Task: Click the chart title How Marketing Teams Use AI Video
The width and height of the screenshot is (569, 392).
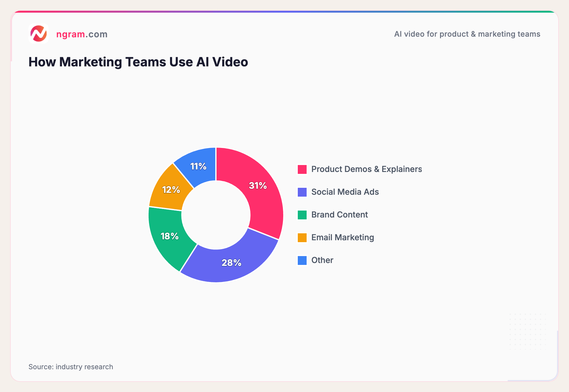Action: (138, 62)
